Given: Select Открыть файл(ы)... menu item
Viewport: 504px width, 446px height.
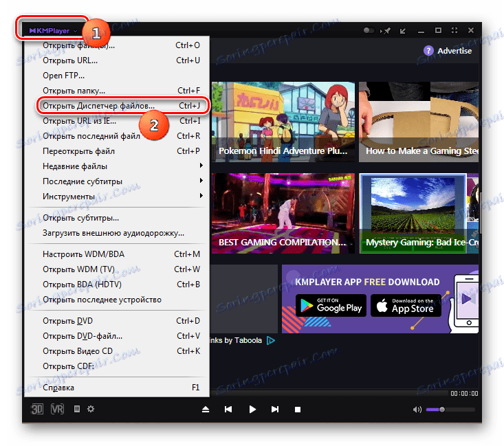Looking at the screenshot, I should (x=117, y=45).
